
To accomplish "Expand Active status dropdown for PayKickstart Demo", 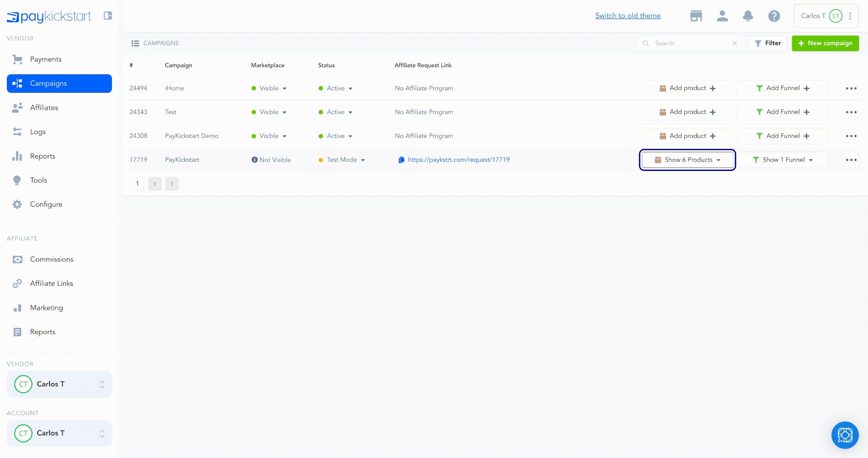I will (x=336, y=136).
